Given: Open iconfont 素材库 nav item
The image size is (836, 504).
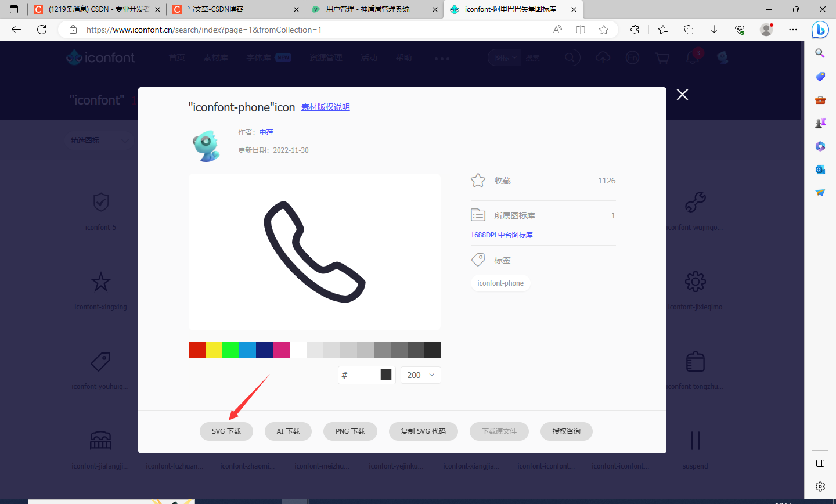Looking at the screenshot, I should pos(215,57).
